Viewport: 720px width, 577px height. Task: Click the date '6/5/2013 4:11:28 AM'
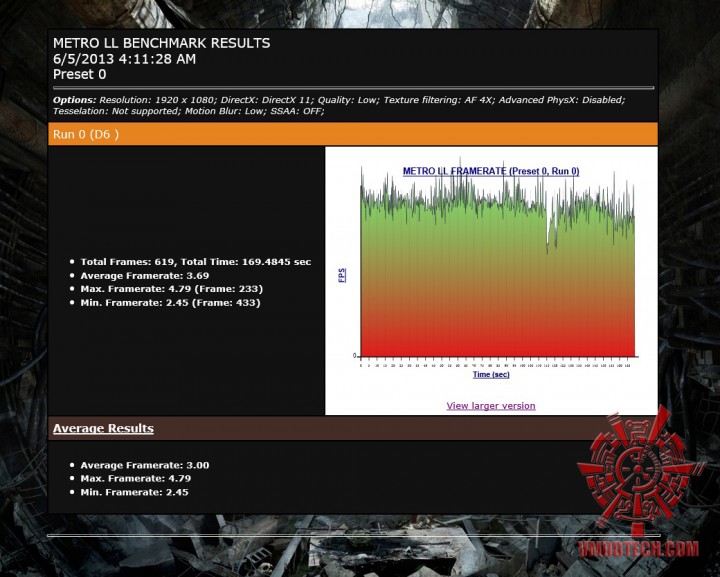tap(124, 59)
